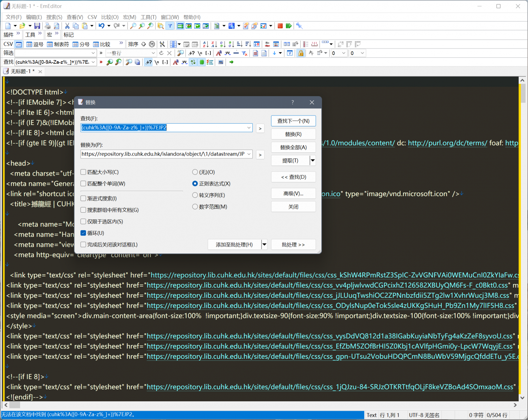The width and height of the screenshot is (528, 420).
Task: Enable Match Whole Word checkbox
Action: [x=83, y=183]
